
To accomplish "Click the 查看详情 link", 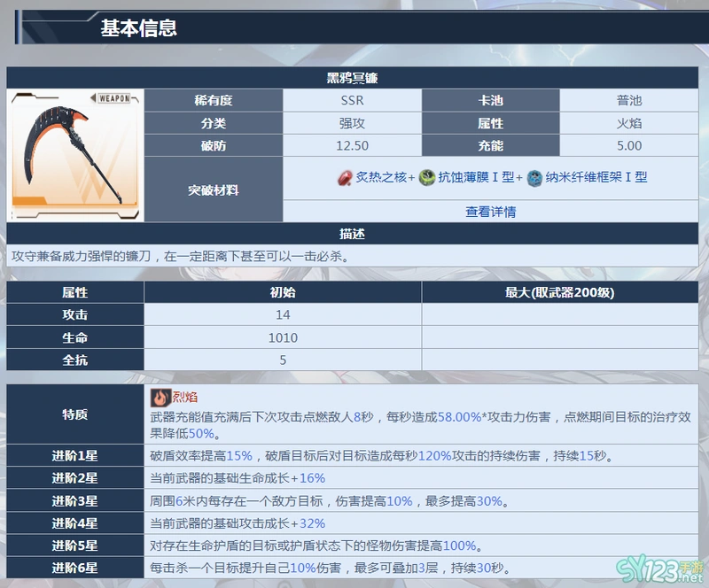I will 491,212.
